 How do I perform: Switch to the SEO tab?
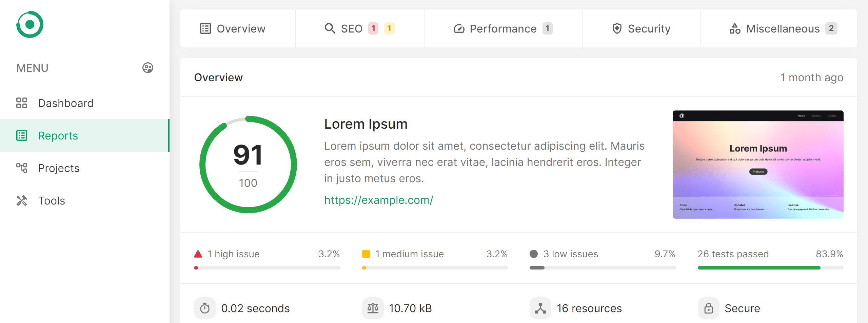(352, 28)
